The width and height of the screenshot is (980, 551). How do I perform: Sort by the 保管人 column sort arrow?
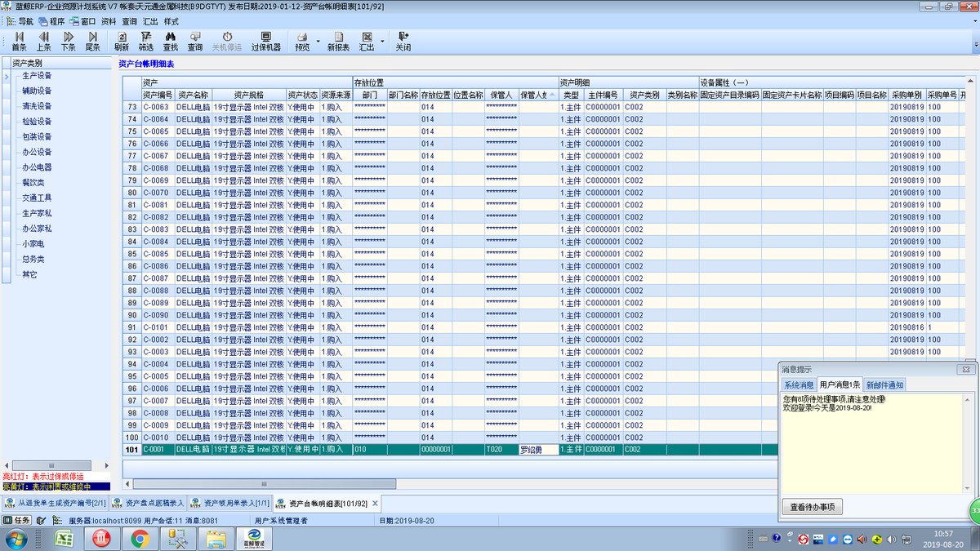tap(554, 95)
